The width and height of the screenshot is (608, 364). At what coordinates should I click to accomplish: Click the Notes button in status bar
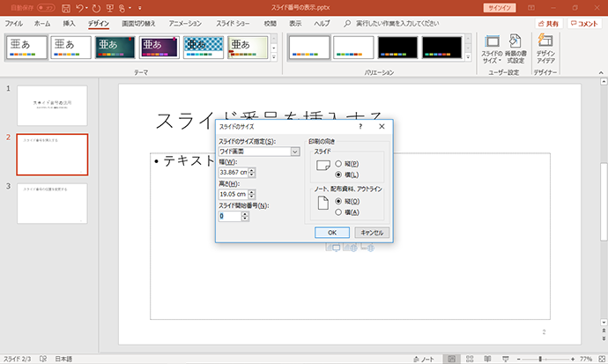click(x=424, y=359)
